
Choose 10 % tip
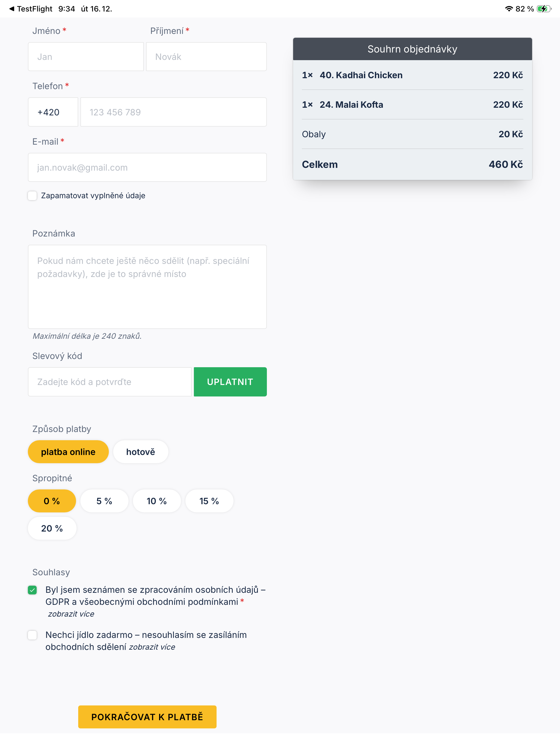157,501
